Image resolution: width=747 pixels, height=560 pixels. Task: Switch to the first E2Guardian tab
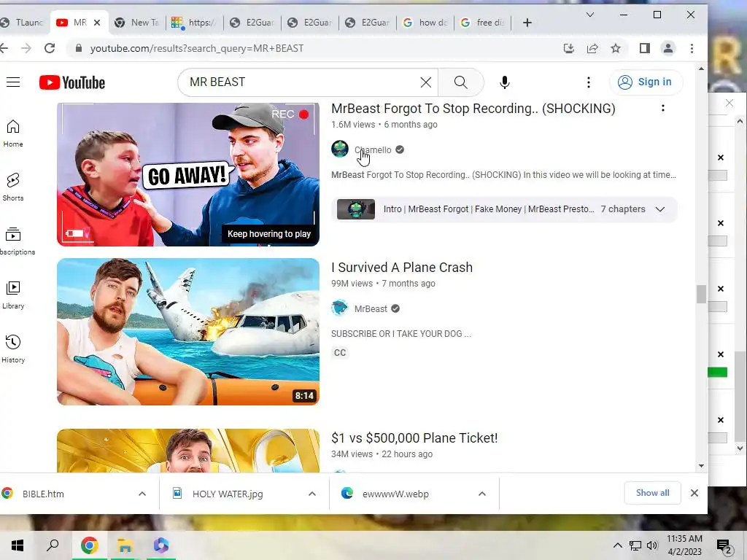[x=252, y=23]
